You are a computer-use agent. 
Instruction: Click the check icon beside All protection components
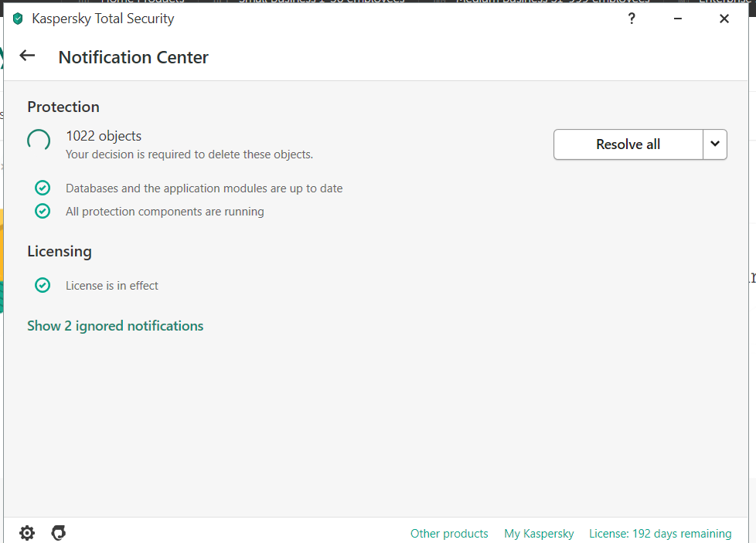click(43, 211)
